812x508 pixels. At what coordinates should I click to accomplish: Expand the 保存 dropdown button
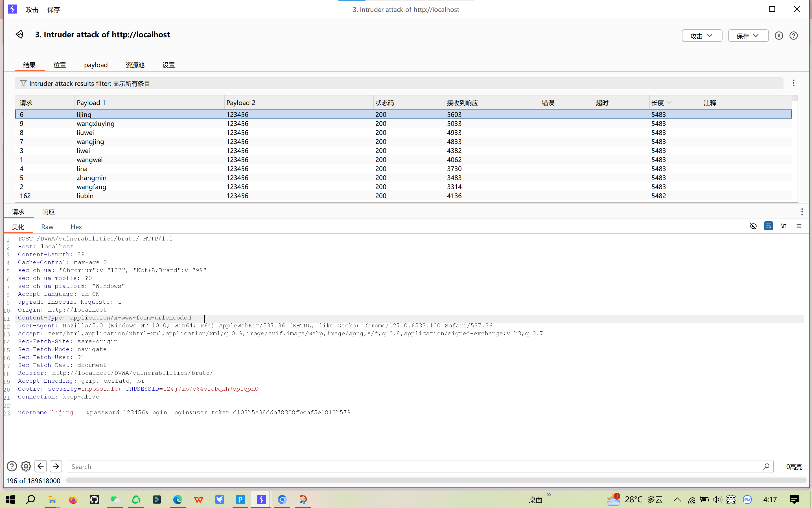(748, 36)
